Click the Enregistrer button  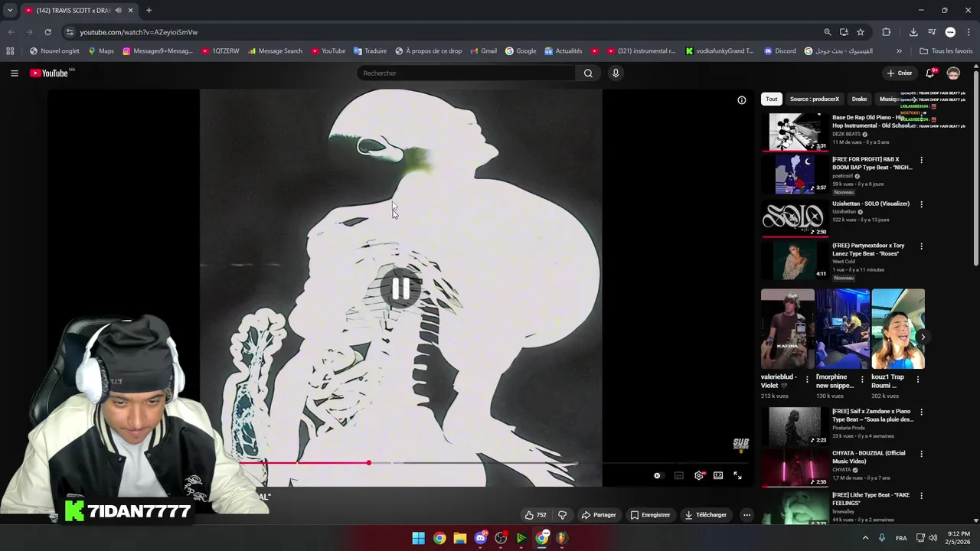pyautogui.click(x=650, y=515)
